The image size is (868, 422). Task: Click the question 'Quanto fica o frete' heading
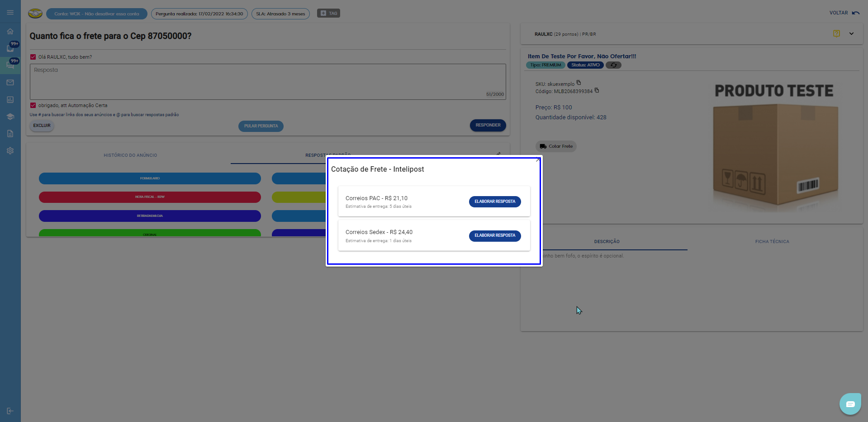tap(110, 36)
